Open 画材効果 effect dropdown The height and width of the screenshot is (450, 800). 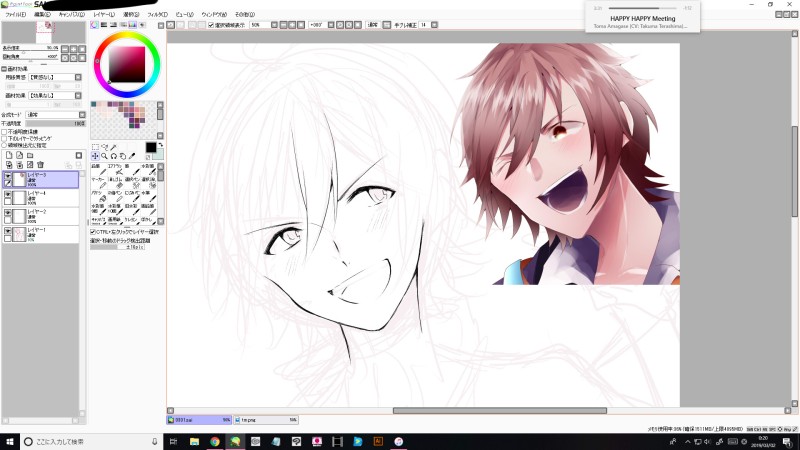[x=78, y=95]
